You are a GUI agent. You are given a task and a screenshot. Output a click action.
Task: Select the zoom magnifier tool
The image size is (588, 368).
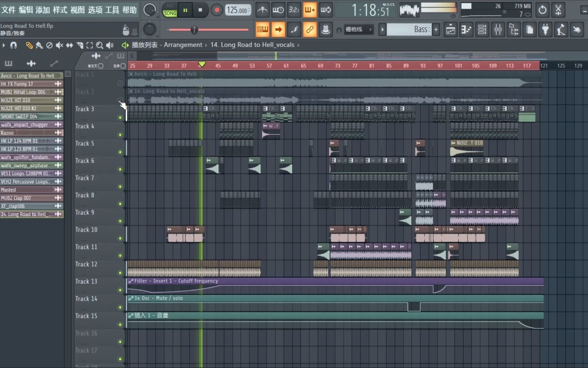99,45
